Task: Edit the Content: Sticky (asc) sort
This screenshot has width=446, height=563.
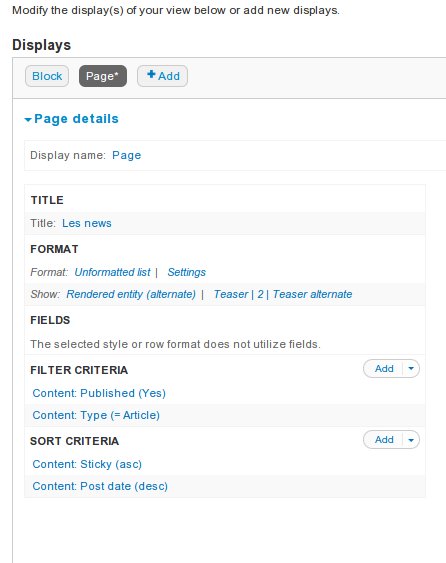Action: 87,464
